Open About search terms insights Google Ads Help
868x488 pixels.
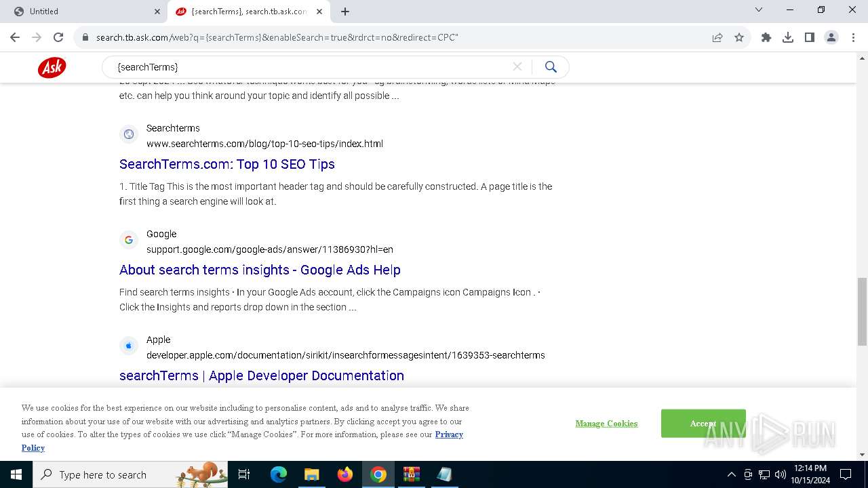260,270
